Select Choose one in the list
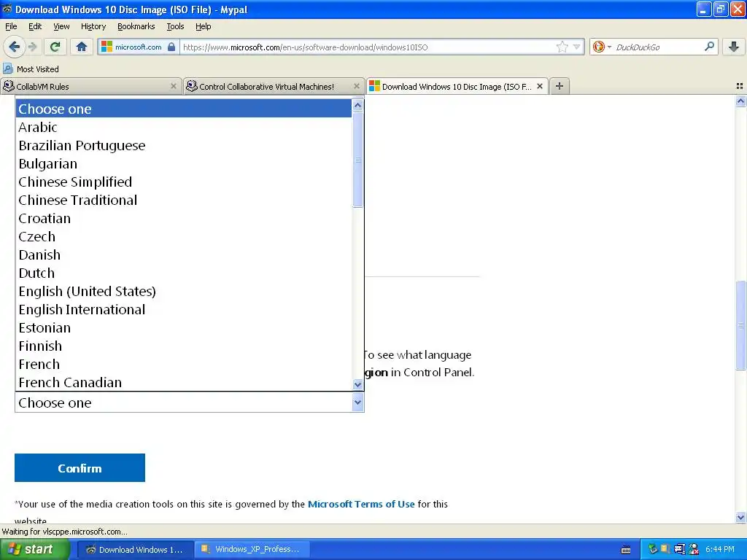The height and width of the screenshot is (560, 747). pyautogui.click(x=184, y=109)
